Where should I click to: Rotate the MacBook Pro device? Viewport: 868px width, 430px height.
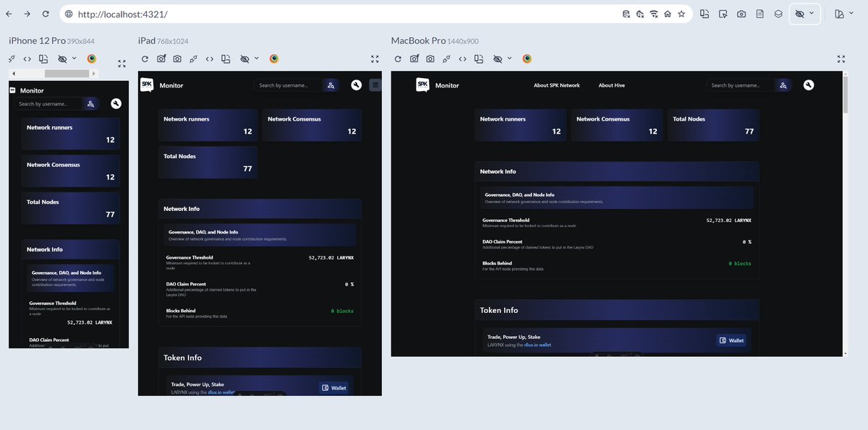click(x=479, y=59)
